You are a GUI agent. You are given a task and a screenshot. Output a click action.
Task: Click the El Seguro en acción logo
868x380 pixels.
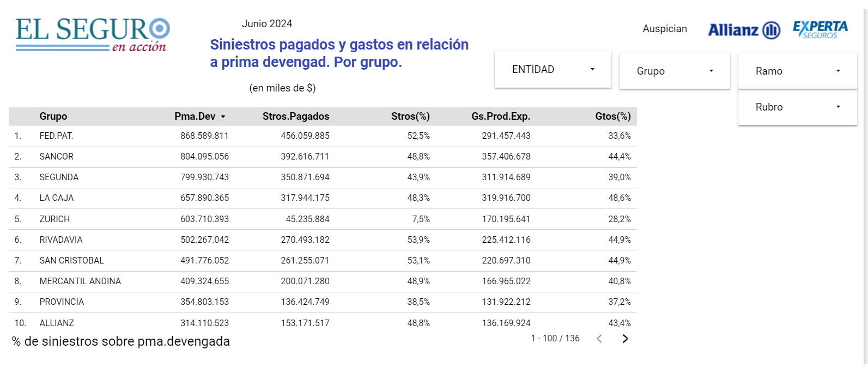(93, 34)
